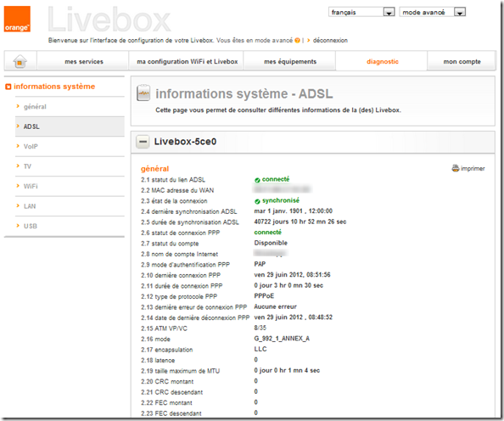The image size is (504, 421).
Task: Open LAN in the sidebar
Action: [30, 206]
